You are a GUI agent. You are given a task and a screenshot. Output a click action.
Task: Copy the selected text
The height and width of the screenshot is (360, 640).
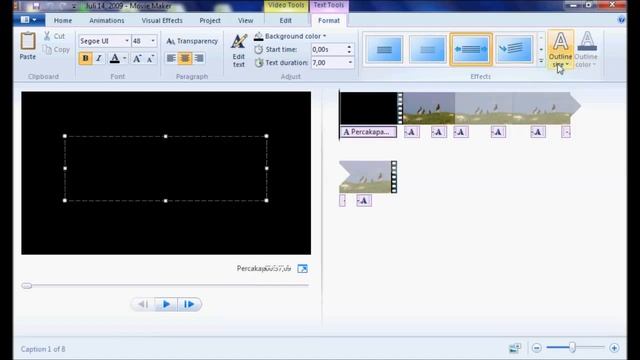point(56,50)
